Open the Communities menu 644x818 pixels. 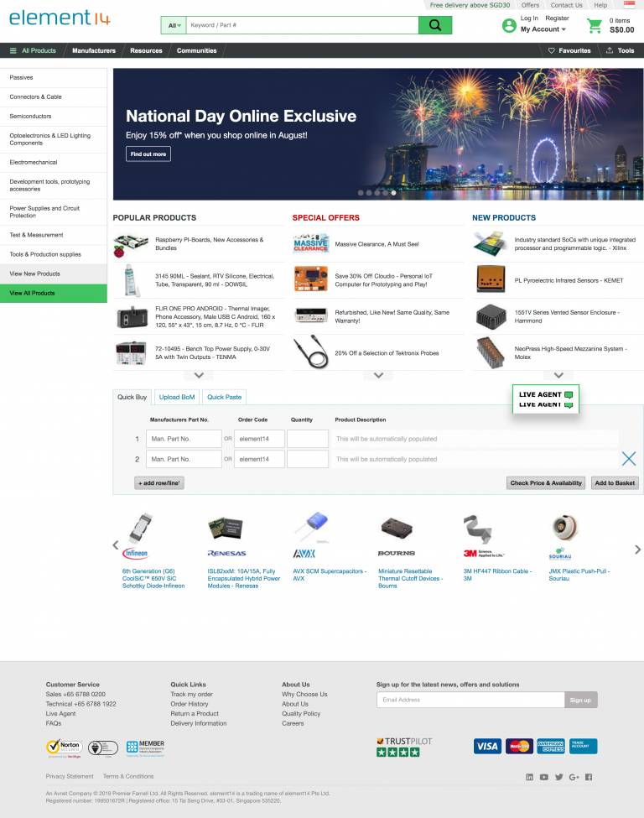point(196,50)
